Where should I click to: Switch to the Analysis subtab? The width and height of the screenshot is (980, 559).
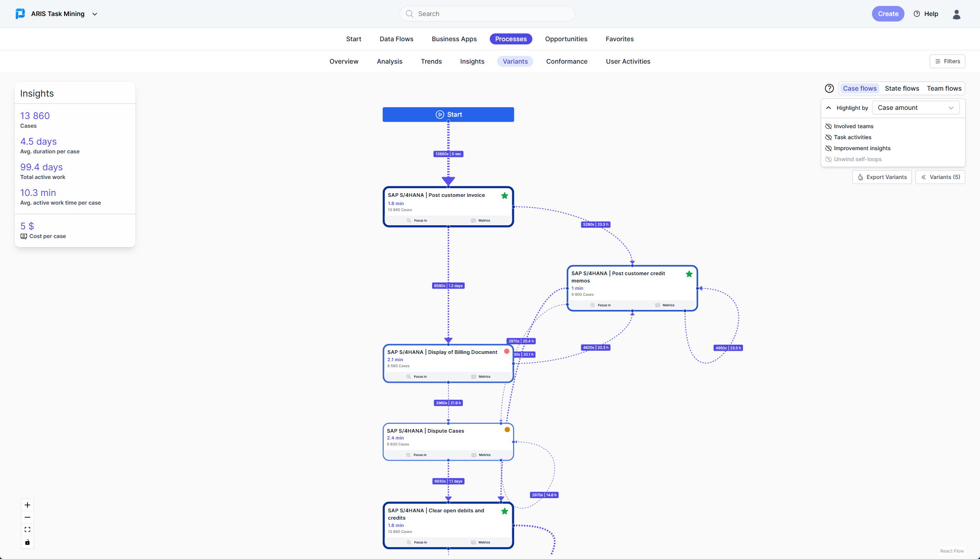(x=390, y=61)
